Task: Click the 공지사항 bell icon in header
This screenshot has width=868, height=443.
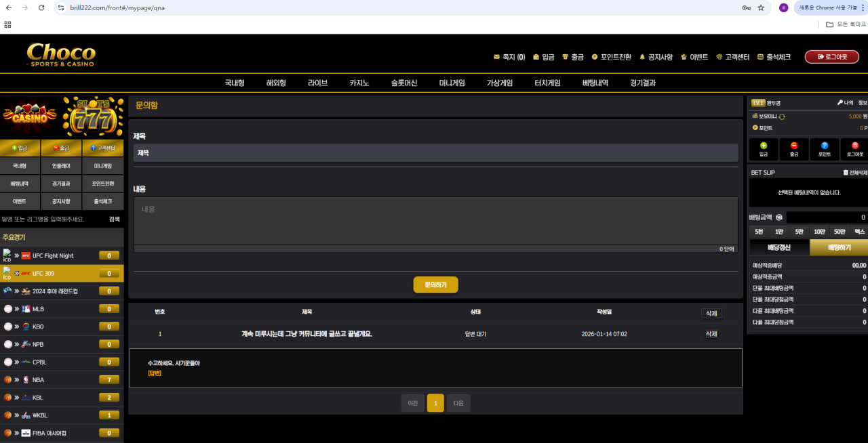Action: pyautogui.click(x=642, y=57)
